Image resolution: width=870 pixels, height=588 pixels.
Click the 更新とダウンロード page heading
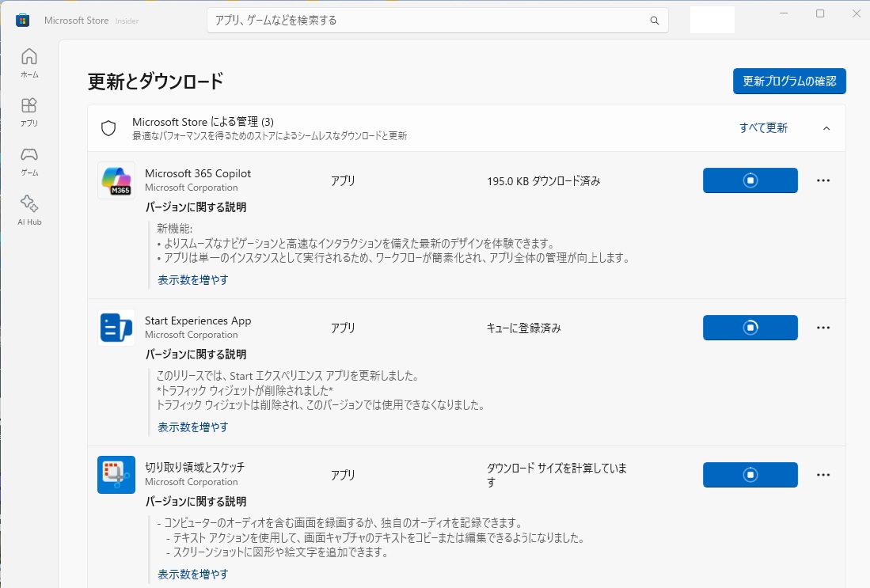point(155,81)
